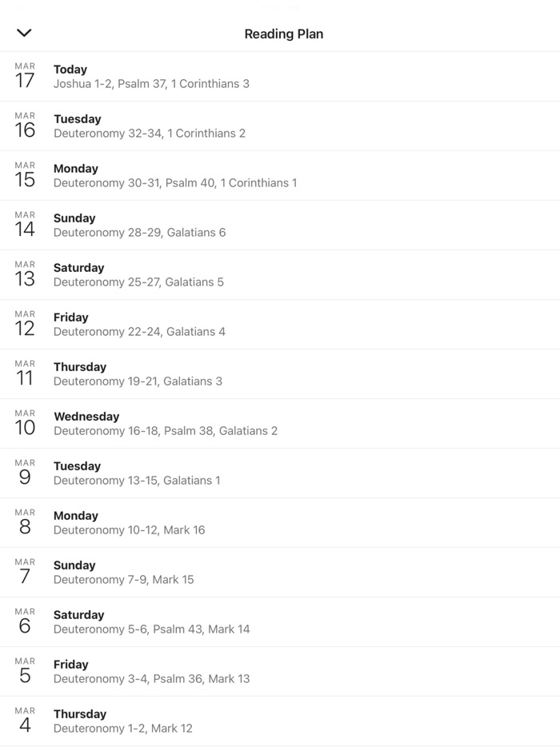560x747 pixels.
Task: Open Saturday's Deuteronomy 25-27 reading
Action: (138, 275)
